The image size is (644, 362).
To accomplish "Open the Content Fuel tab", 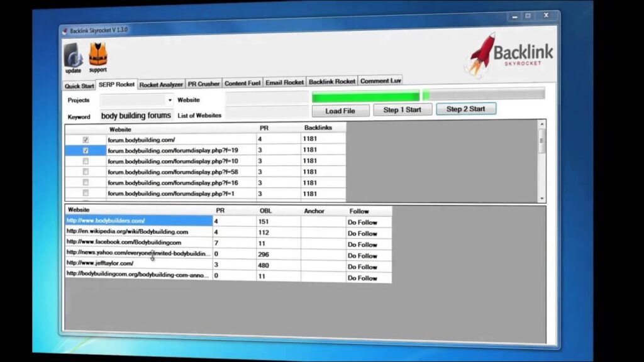I will coord(242,83).
